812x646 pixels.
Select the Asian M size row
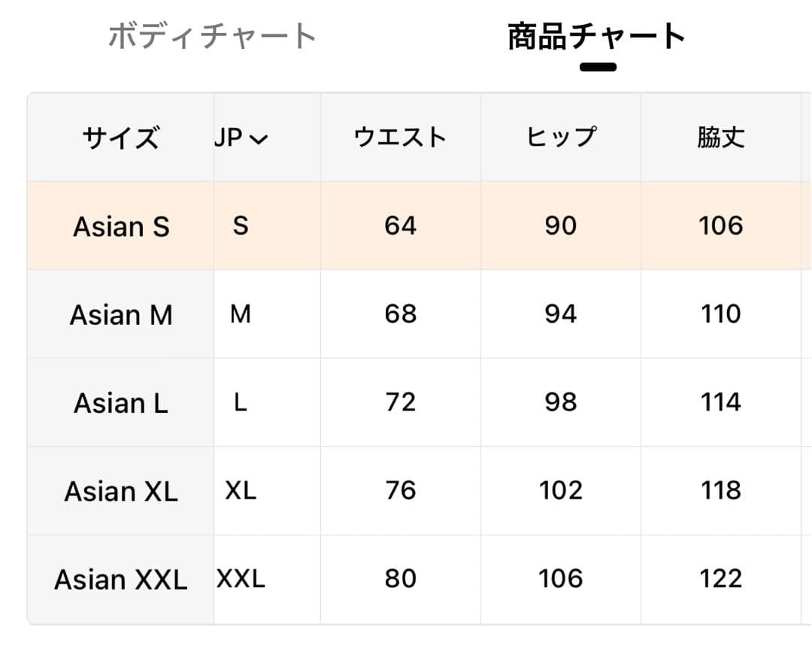click(121, 314)
